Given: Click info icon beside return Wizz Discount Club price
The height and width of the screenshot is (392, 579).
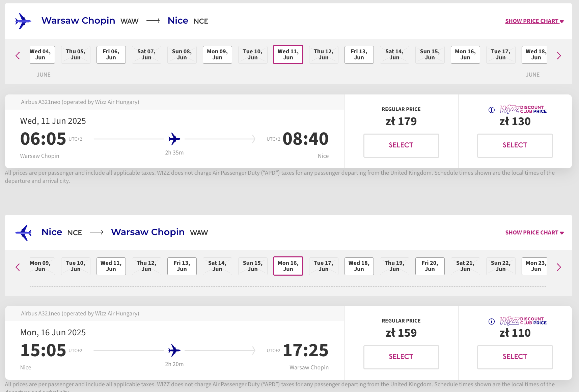Looking at the screenshot, I should (492, 321).
